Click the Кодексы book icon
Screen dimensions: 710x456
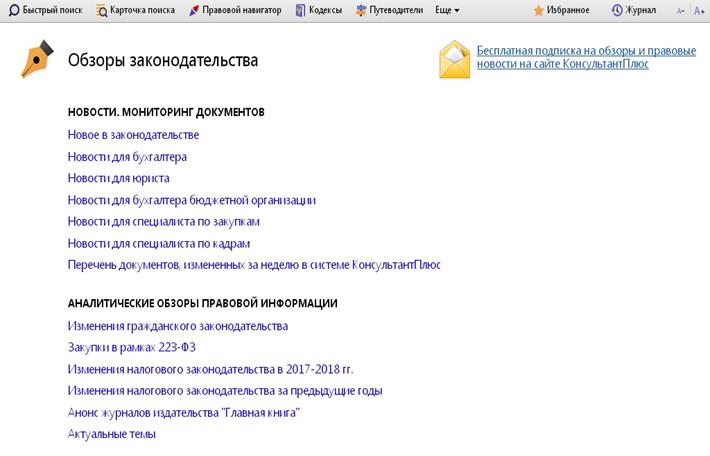(303, 10)
